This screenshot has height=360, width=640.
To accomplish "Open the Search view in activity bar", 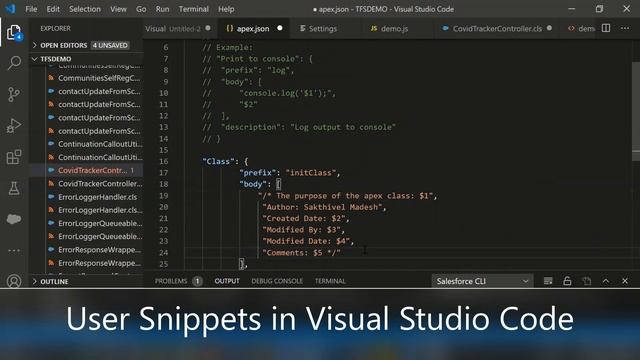I will click(14, 63).
